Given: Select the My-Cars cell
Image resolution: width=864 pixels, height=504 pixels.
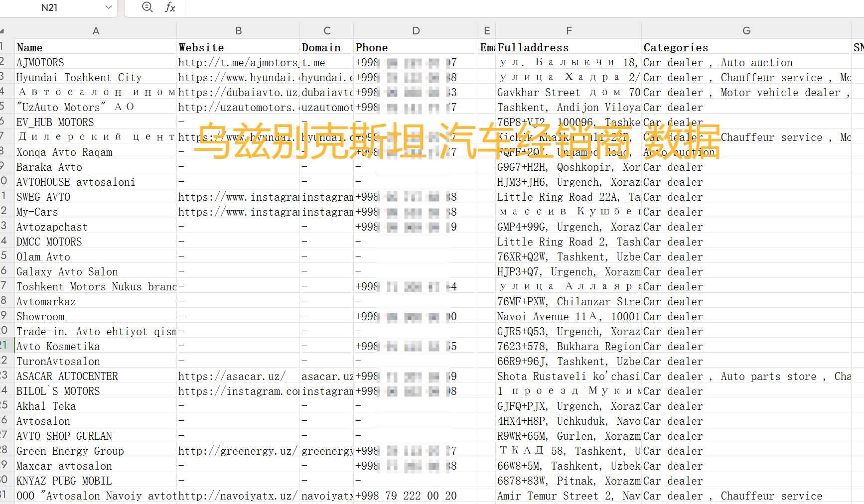Looking at the screenshot, I should tap(96, 212).
